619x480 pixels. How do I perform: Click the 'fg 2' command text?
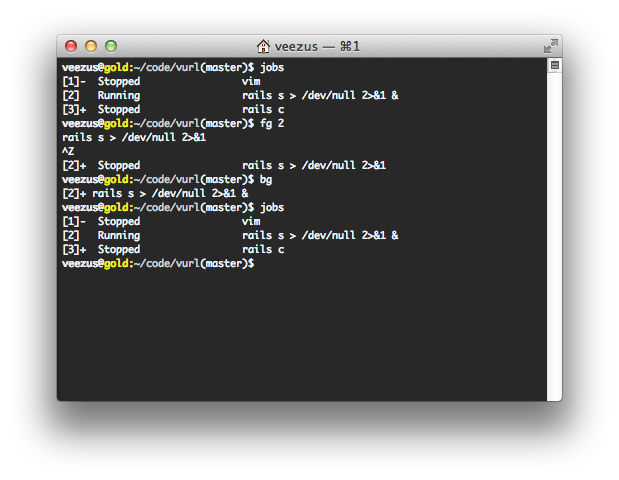(x=272, y=124)
